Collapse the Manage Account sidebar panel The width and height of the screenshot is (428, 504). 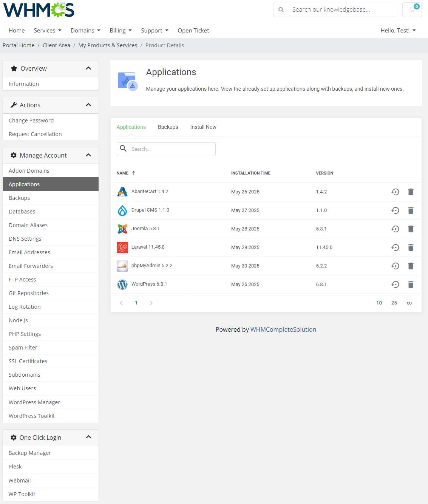click(88, 155)
